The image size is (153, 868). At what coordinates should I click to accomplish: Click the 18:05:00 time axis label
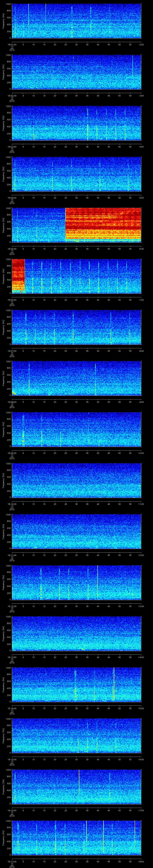pos(12,249)
